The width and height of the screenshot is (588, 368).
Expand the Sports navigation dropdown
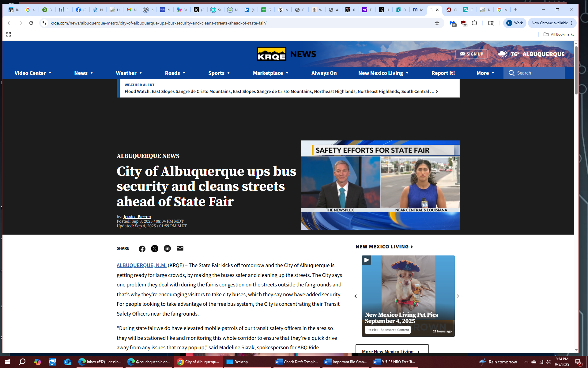coord(219,73)
